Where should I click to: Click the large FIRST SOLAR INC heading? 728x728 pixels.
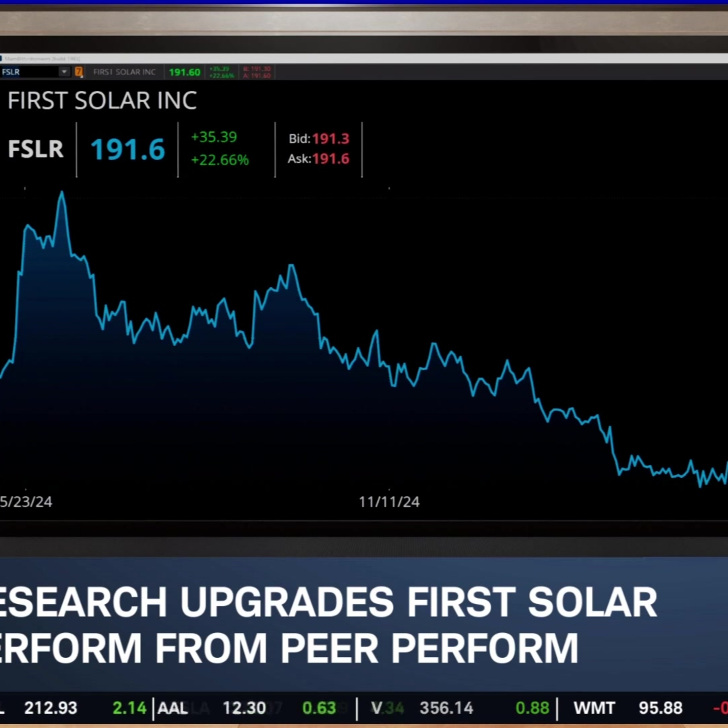(x=102, y=101)
